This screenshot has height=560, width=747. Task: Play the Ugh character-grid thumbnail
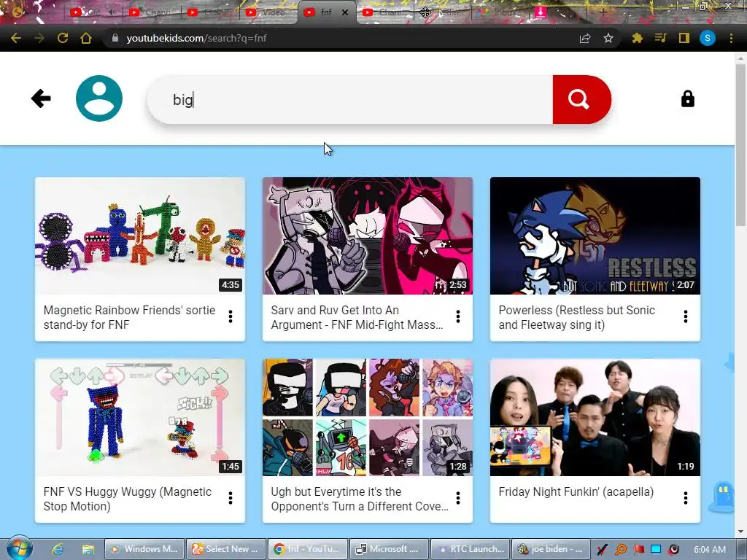click(x=368, y=417)
